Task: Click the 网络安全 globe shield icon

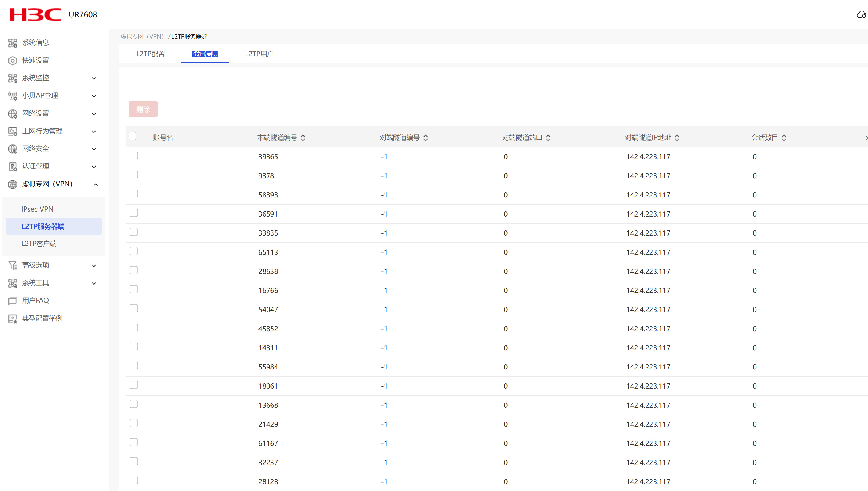Action: 13,149
